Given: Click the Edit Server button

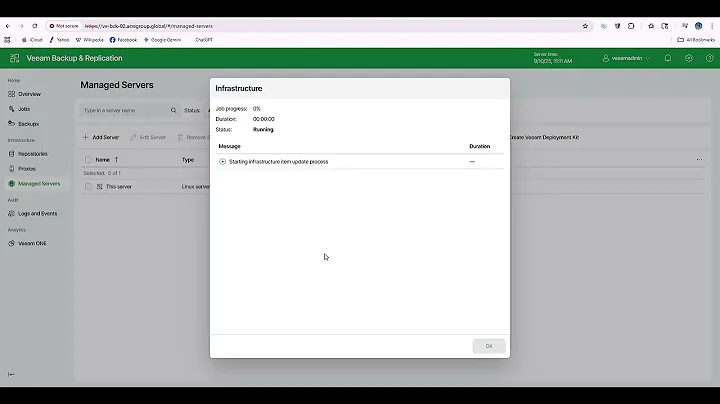Looking at the screenshot, I should tap(148, 137).
